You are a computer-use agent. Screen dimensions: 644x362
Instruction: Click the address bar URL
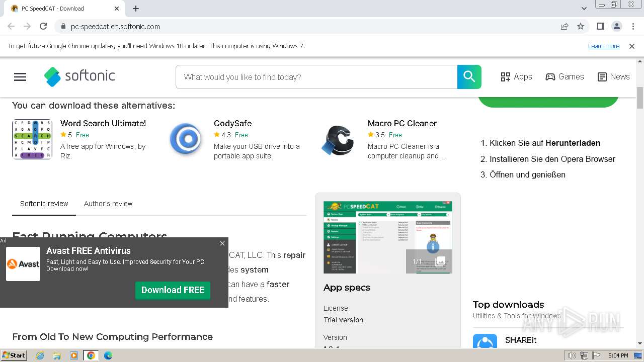115,27
